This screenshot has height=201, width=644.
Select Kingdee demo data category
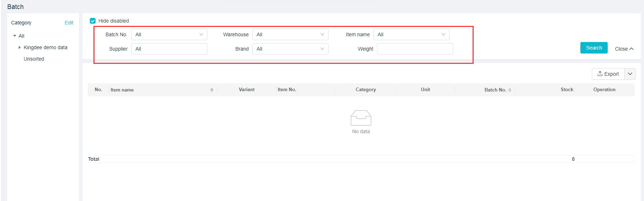point(45,47)
